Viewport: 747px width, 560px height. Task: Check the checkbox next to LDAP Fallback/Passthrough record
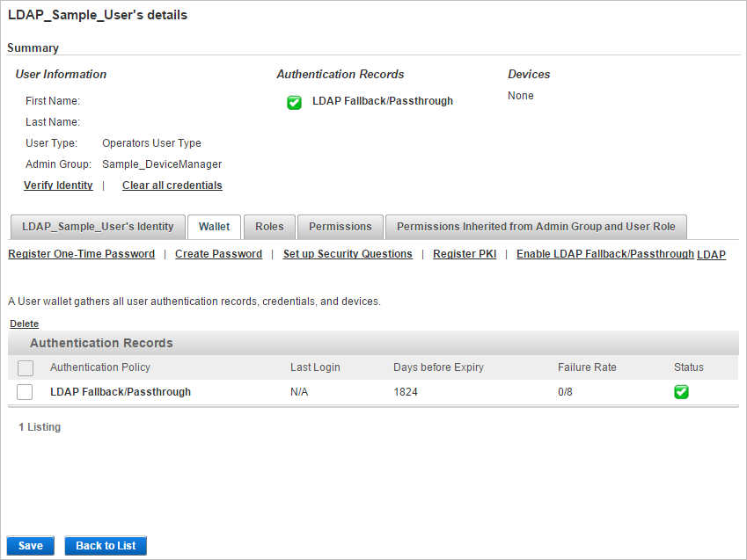(x=24, y=391)
